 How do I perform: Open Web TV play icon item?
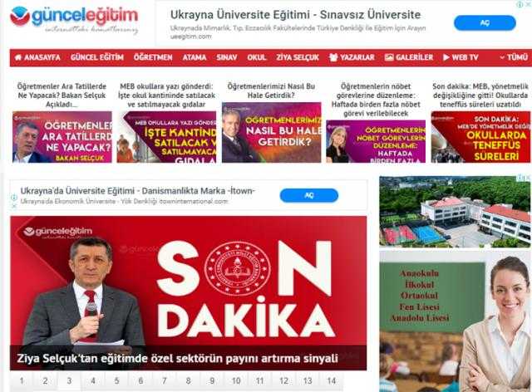(461, 57)
